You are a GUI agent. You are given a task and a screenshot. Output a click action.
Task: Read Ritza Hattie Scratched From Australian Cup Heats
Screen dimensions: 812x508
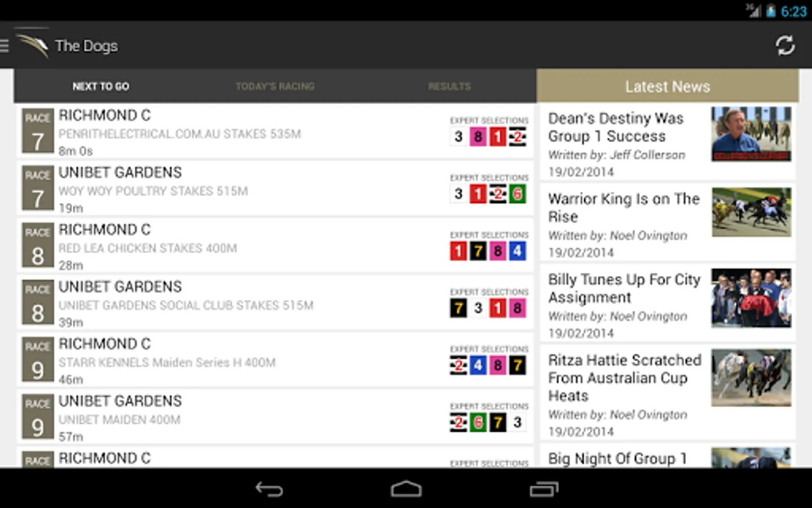pos(668,392)
